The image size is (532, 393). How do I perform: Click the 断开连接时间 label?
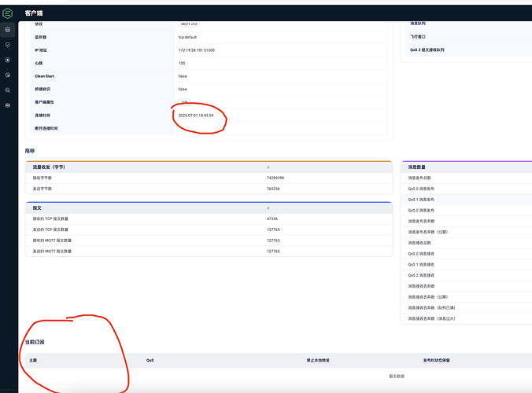(x=46, y=128)
